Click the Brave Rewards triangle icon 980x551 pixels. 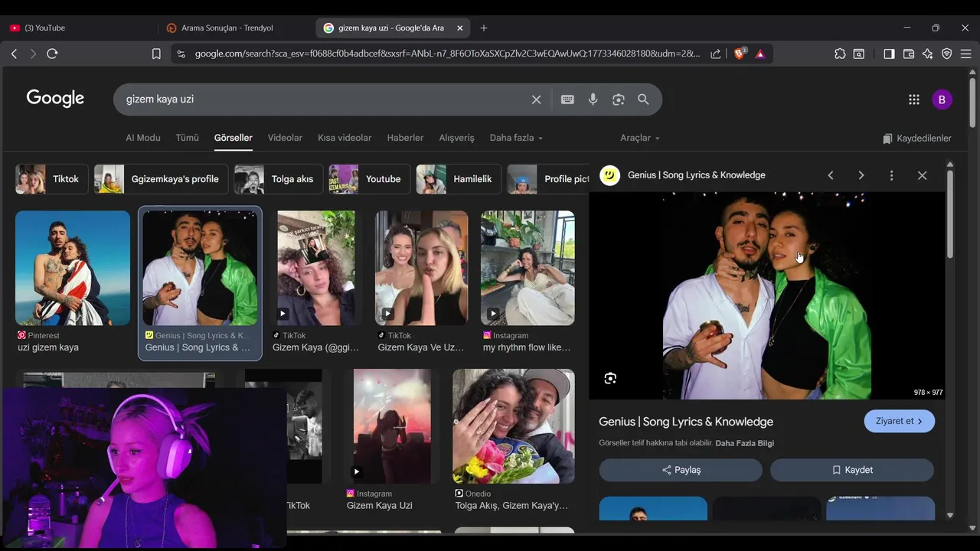click(x=760, y=54)
